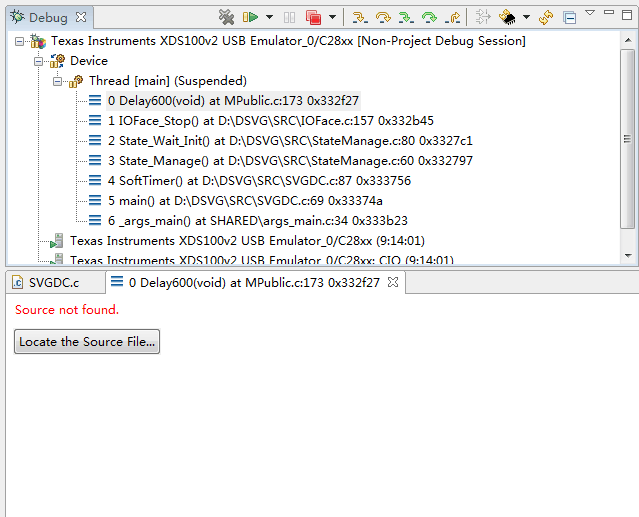Viewport: 639px width, 517px height.
Task: Select stack frame 6 _args_main()
Action: click(x=258, y=220)
